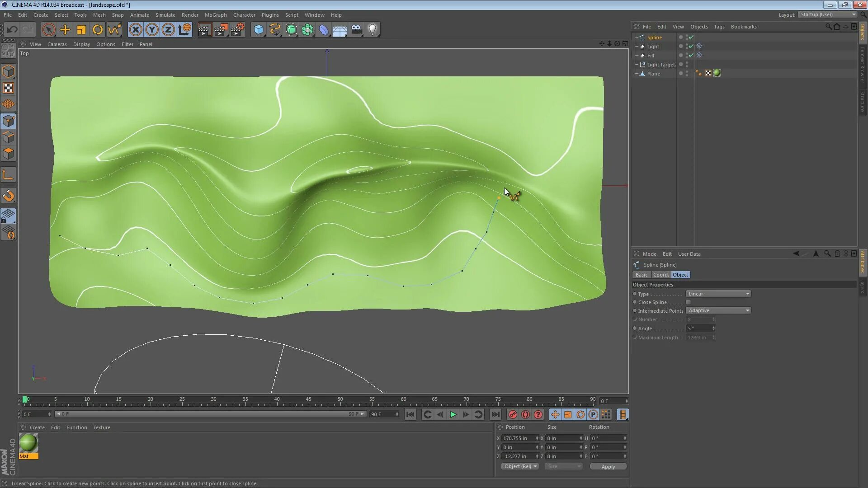
Task: Click the Render to Picture Viewer icon
Action: click(221, 30)
